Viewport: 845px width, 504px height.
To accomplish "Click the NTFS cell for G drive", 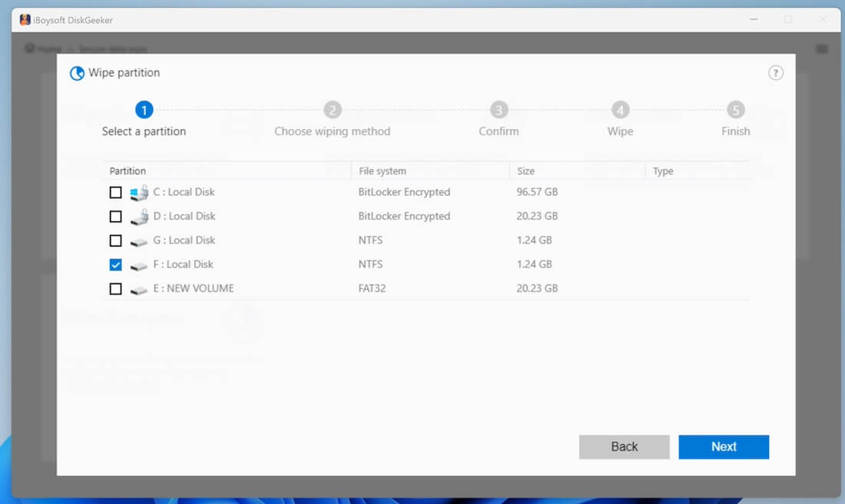I will pyautogui.click(x=371, y=240).
